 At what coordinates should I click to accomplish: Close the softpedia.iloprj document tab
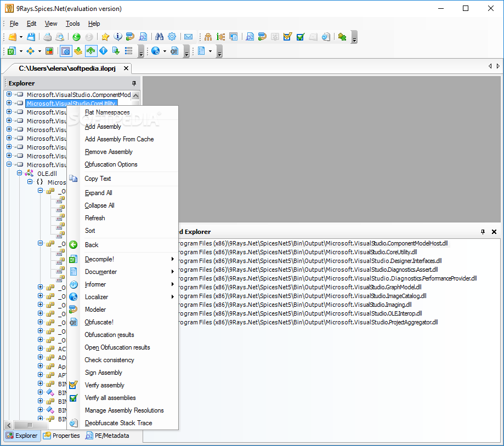(x=126, y=68)
